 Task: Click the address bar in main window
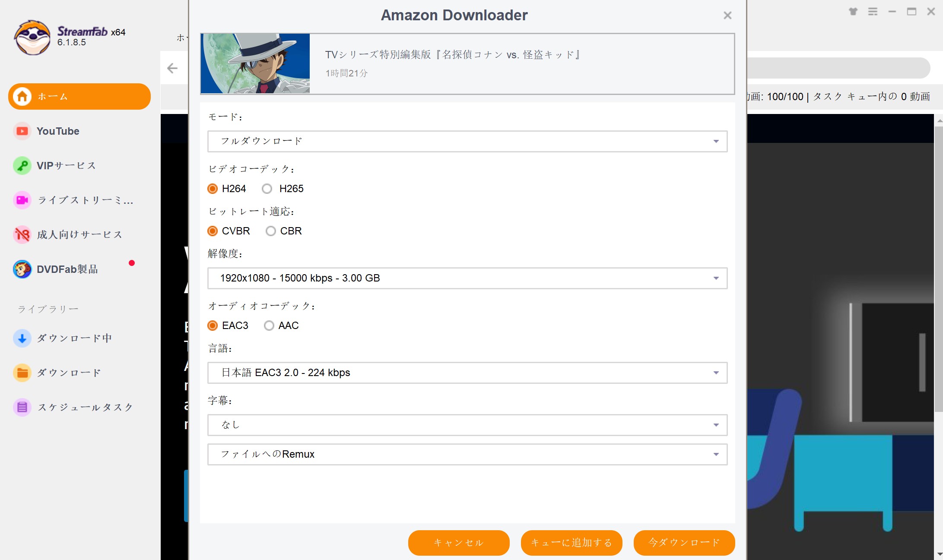click(838, 68)
